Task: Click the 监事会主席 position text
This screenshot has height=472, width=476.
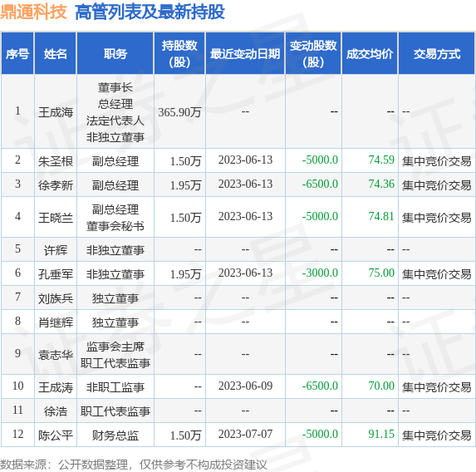Action: click(x=115, y=347)
